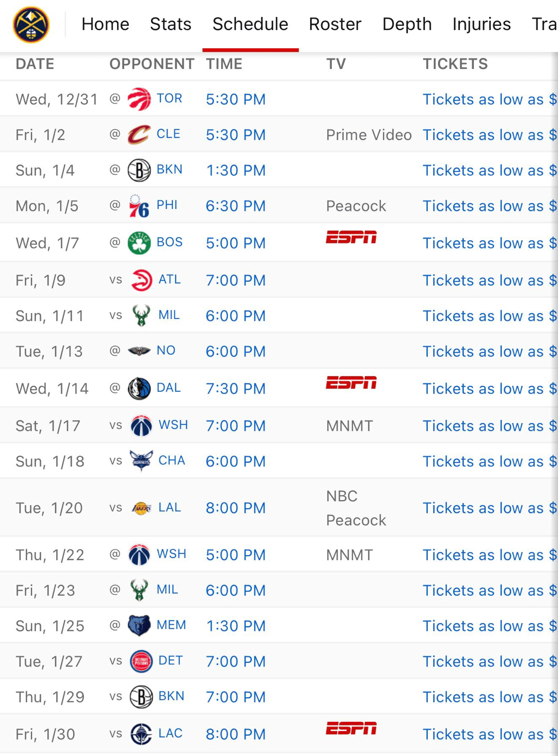Go to the Injuries tab

[x=481, y=24]
